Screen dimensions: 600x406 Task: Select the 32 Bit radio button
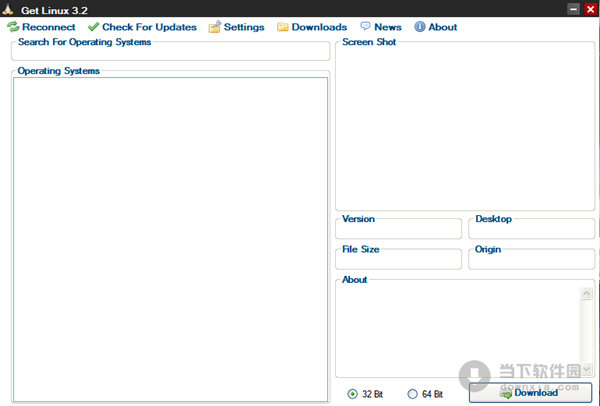(353, 394)
